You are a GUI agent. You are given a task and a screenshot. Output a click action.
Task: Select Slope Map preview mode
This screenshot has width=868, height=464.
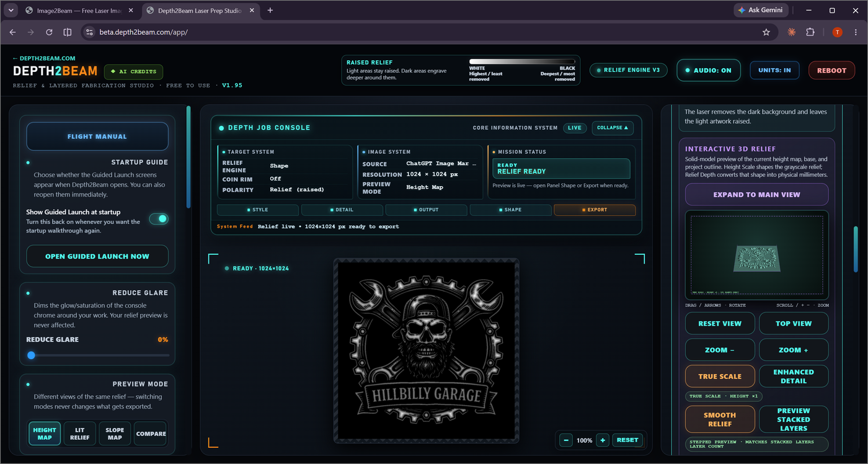(x=115, y=434)
